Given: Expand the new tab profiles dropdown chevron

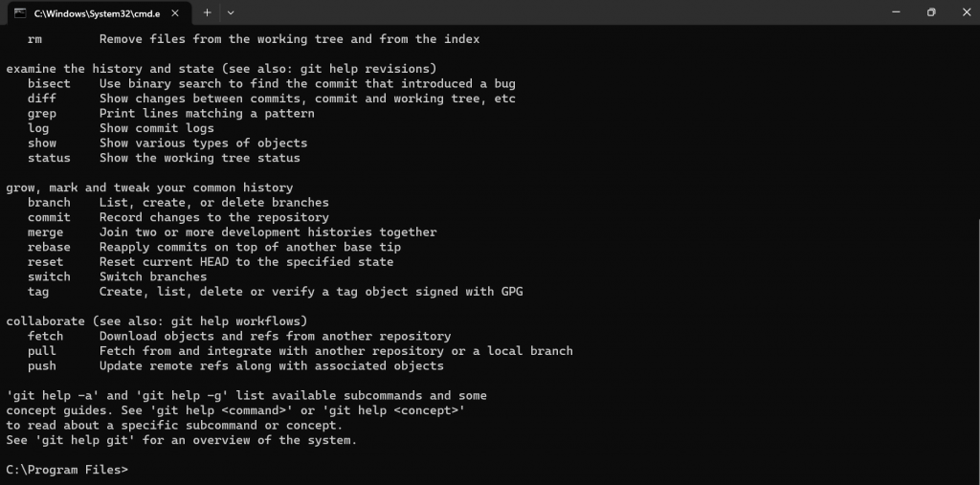Looking at the screenshot, I should click(x=231, y=12).
